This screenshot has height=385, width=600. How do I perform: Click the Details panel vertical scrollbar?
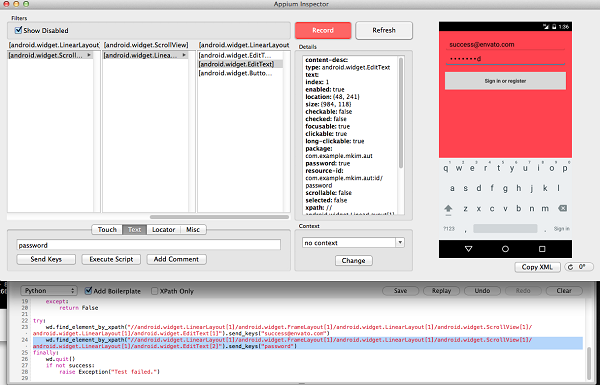pyautogui.click(x=401, y=113)
